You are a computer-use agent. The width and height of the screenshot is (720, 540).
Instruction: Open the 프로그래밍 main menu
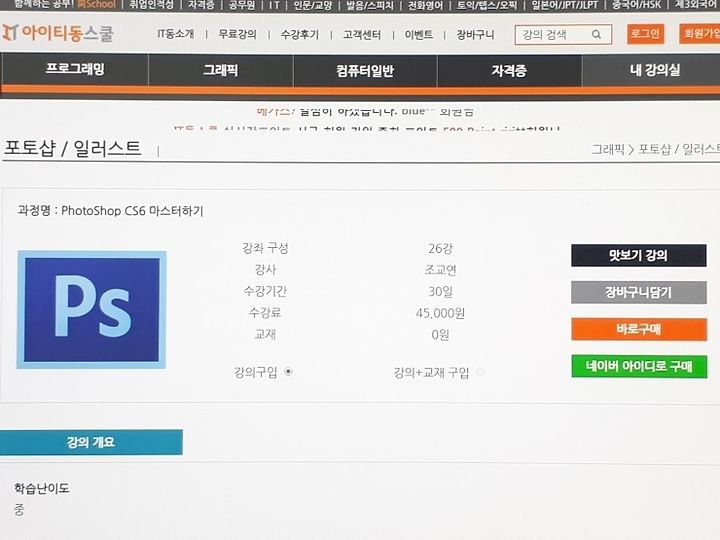[x=75, y=69]
